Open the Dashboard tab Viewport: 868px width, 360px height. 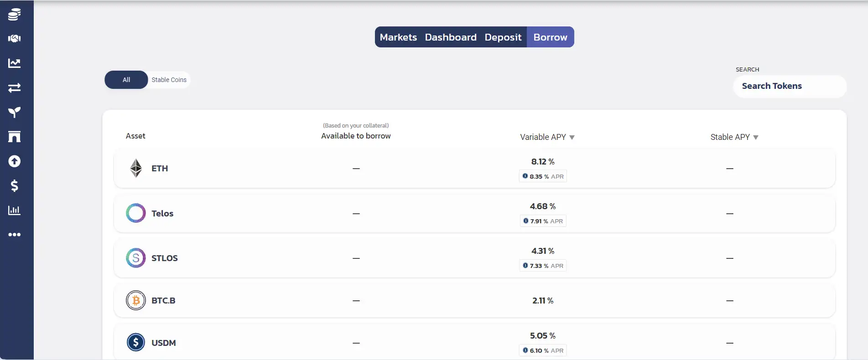451,37
